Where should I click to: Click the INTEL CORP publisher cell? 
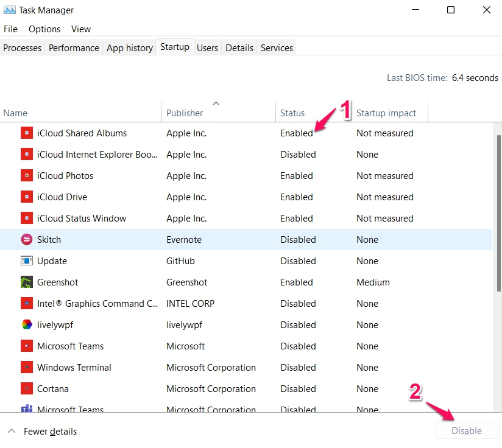(x=190, y=304)
